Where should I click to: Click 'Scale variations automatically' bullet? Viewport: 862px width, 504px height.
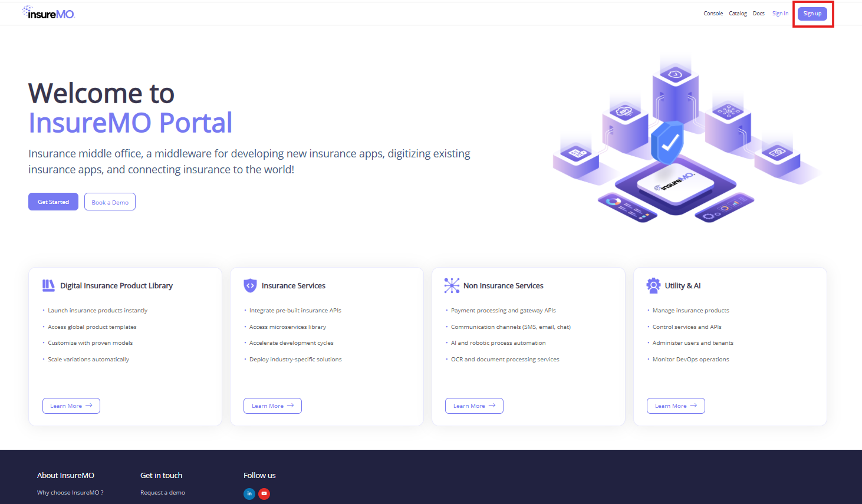pyautogui.click(x=88, y=360)
